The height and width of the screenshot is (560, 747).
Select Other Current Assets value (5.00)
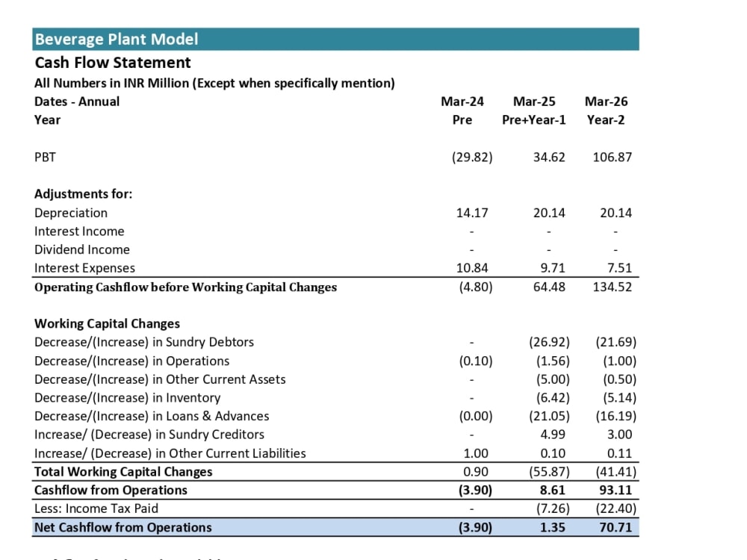coord(553,379)
